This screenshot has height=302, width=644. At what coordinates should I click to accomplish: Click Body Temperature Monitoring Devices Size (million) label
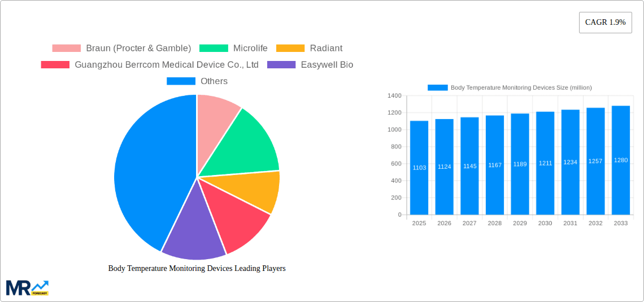521,87
